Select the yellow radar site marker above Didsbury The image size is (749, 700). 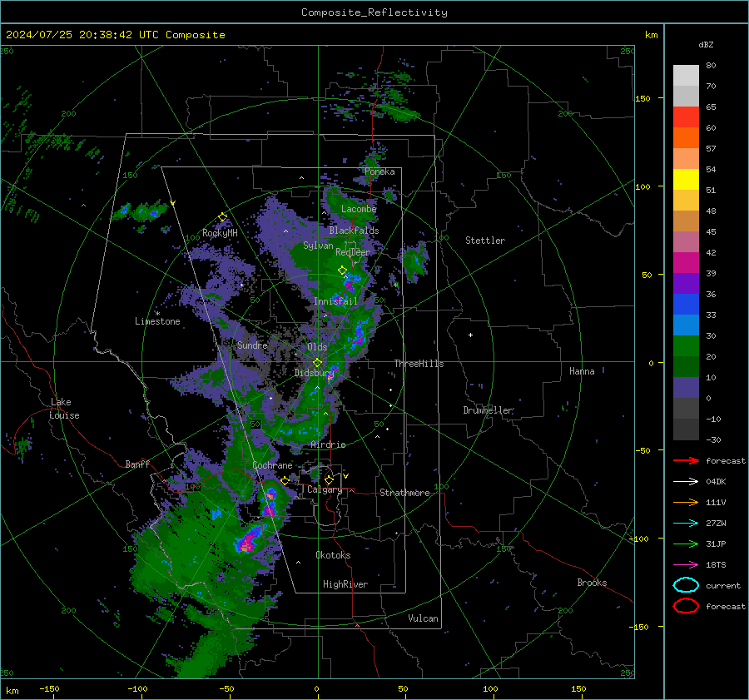coord(317,363)
